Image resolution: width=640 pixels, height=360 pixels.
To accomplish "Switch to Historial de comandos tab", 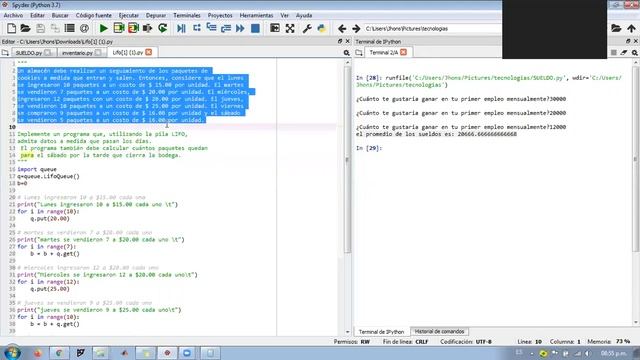I will pyautogui.click(x=440, y=331).
